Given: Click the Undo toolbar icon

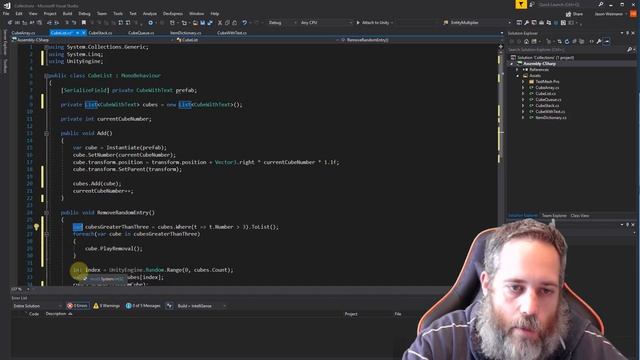Looking at the screenshot, I should [x=244, y=23].
